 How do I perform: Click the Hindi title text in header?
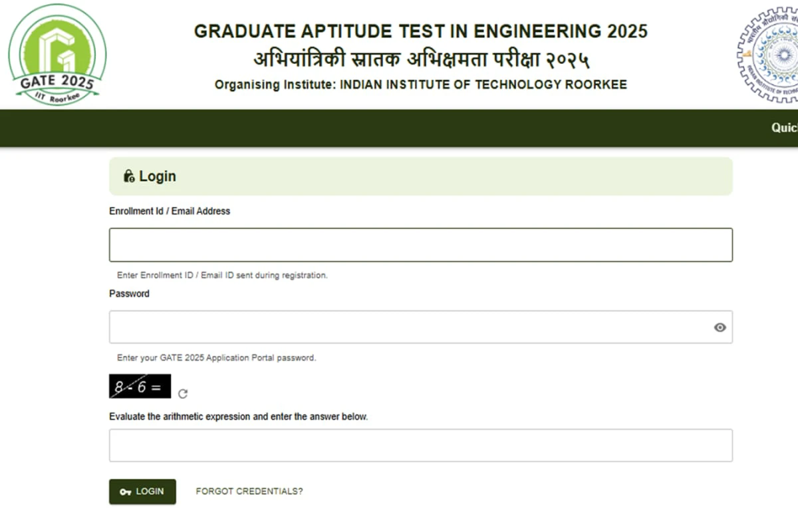click(x=420, y=60)
